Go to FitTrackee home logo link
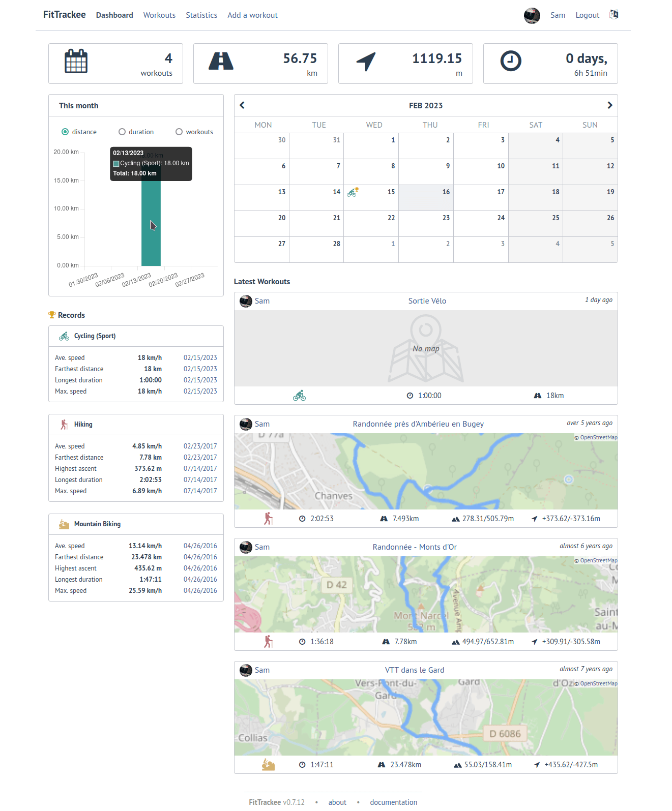Viewport: 672px width, 811px height. 65,15
